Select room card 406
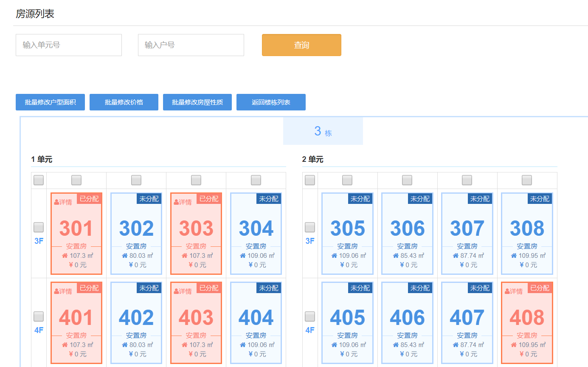The width and height of the screenshot is (588, 367). 407,323
